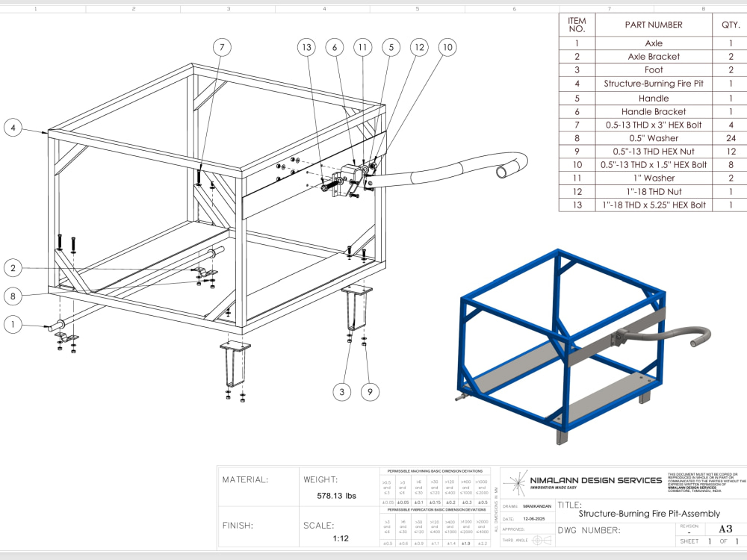Screen dimensions: 747x560
Task: Select balloon 4 left of frame
Action: [13, 128]
